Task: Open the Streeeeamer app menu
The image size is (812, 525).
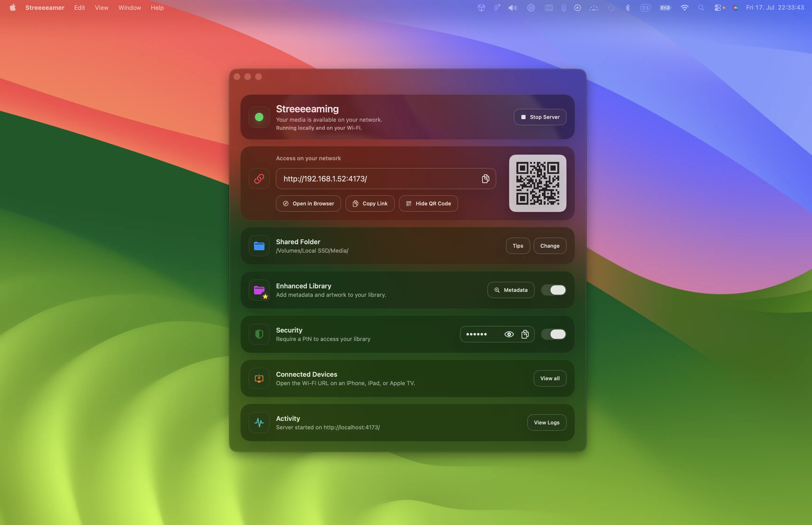Action: click(x=45, y=8)
